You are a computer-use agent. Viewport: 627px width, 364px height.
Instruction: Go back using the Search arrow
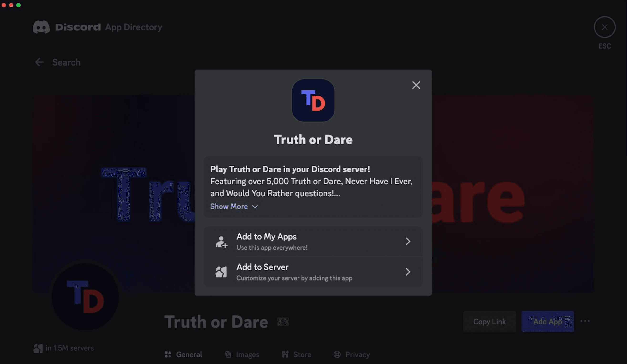pos(39,62)
